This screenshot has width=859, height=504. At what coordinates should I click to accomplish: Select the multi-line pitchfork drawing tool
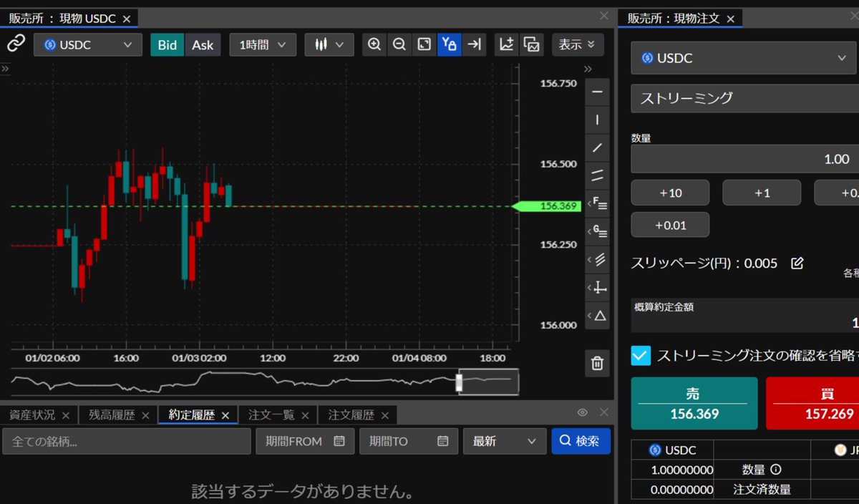coord(597,260)
